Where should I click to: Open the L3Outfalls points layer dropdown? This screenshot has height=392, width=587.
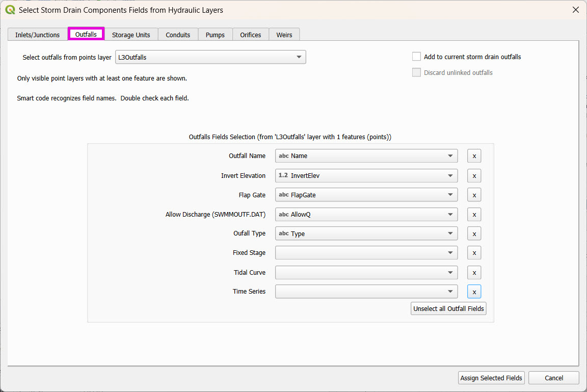210,57
